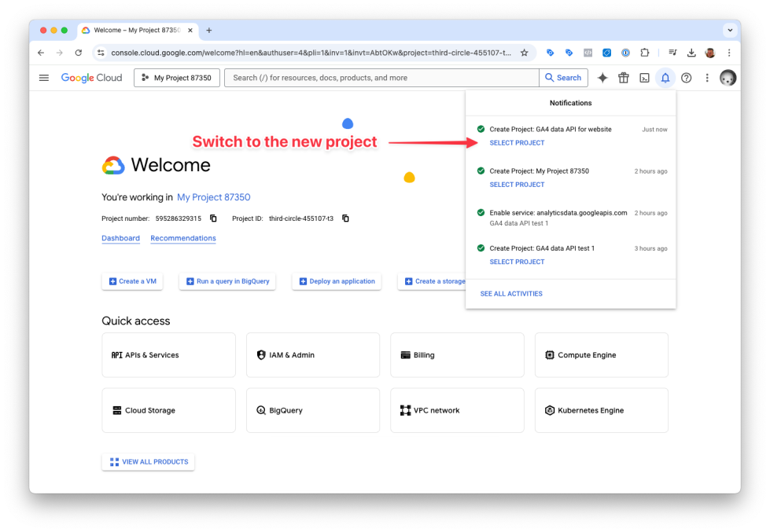Click the browser address bar URL
Screen dimensions: 770x532
(x=311, y=53)
